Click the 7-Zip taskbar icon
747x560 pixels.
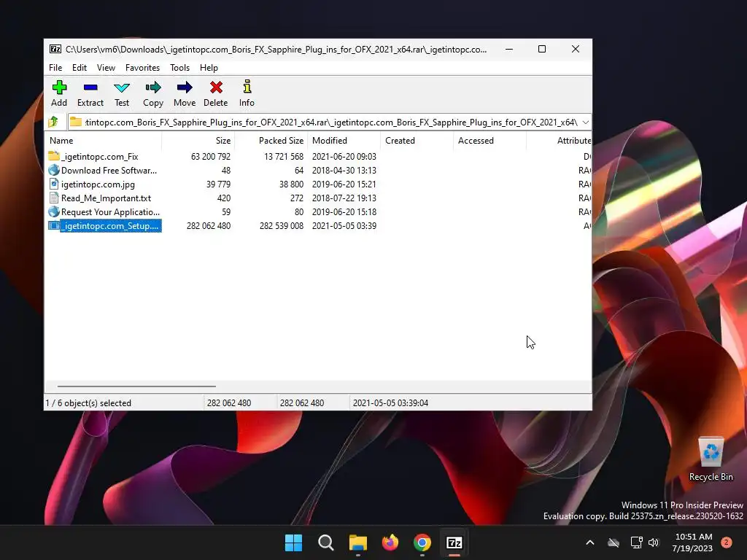point(454,542)
